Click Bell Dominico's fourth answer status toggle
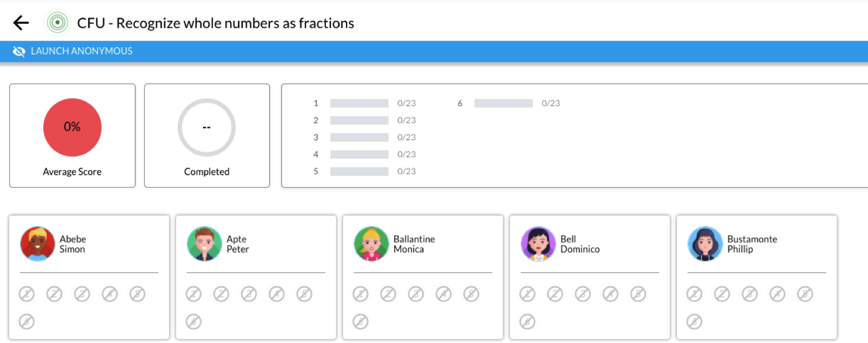868x343 pixels. pyautogui.click(x=610, y=293)
